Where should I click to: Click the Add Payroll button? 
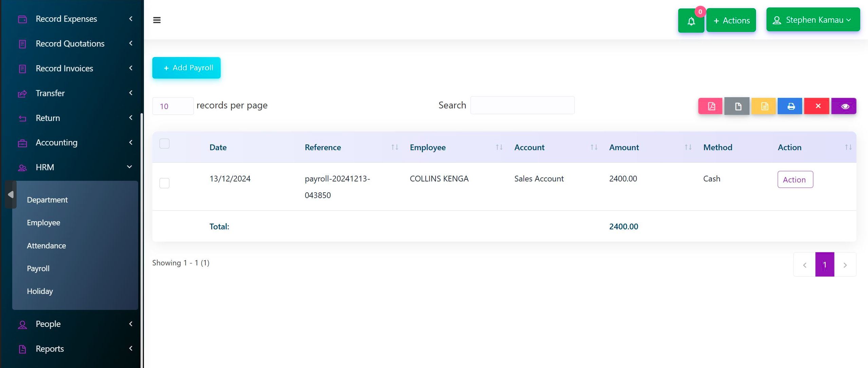(x=186, y=68)
